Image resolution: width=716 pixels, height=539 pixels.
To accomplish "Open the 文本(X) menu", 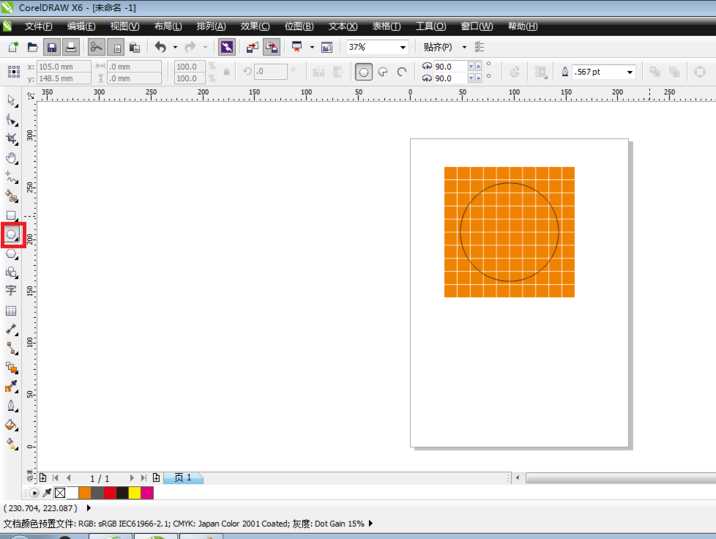I will (x=345, y=26).
